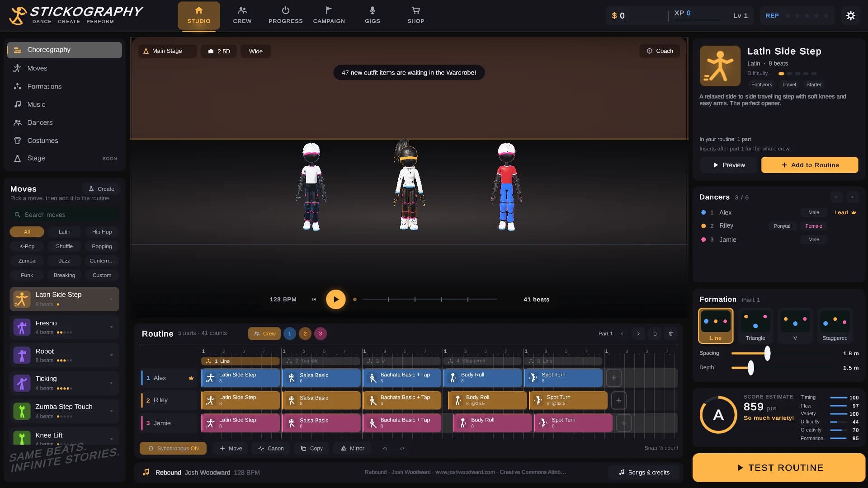Delete the part with the trash icon

[x=671, y=334]
